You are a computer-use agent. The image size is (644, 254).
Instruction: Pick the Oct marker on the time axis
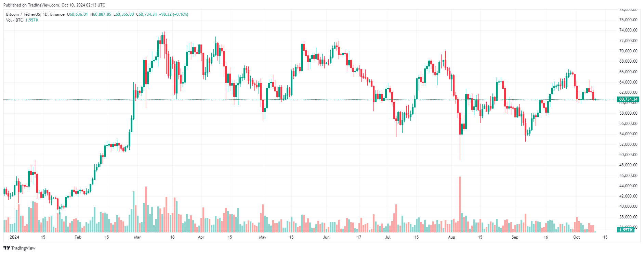coord(577,237)
